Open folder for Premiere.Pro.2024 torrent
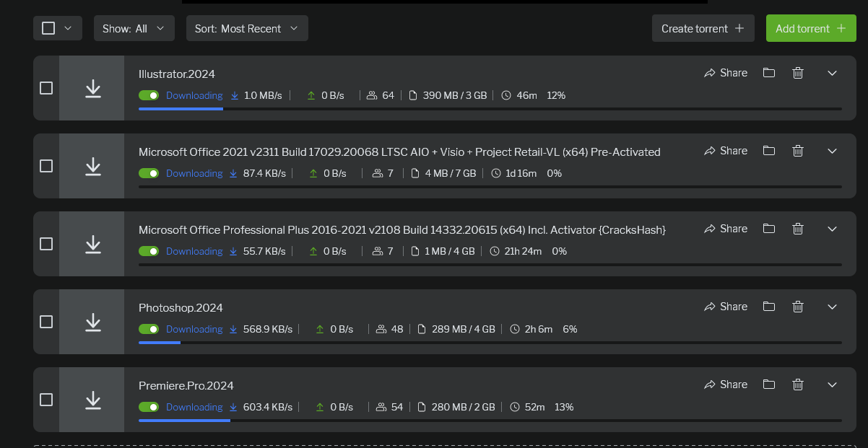 tap(769, 384)
